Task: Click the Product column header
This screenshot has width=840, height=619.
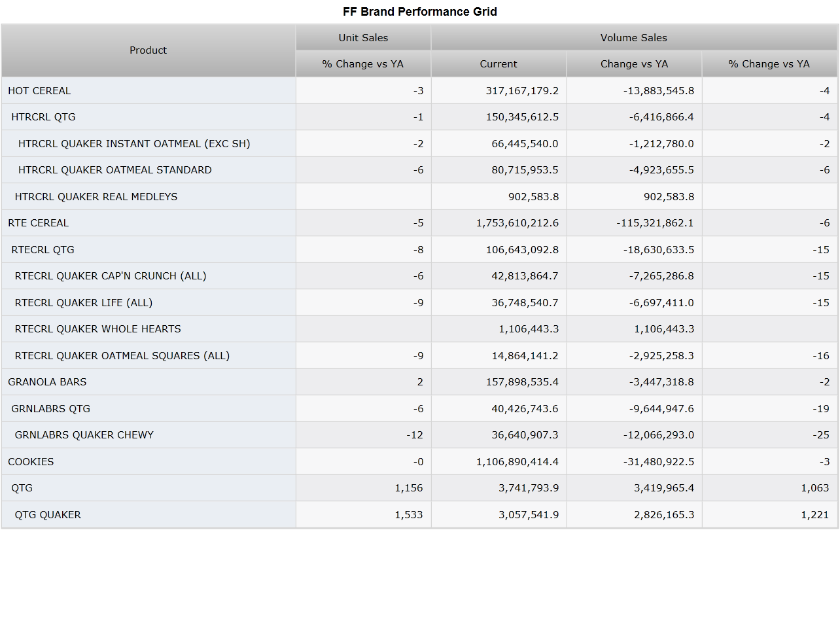Action: tap(149, 50)
